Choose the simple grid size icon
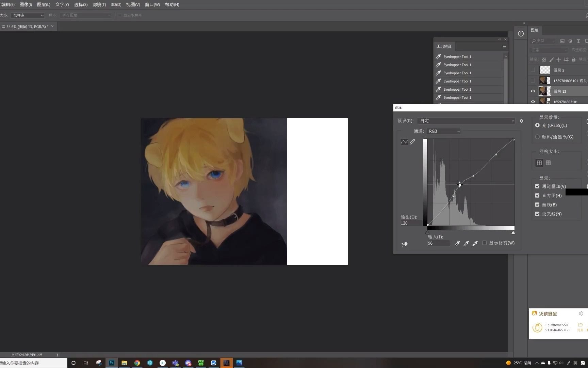The width and height of the screenshot is (588, 368). [x=539, y=163]
